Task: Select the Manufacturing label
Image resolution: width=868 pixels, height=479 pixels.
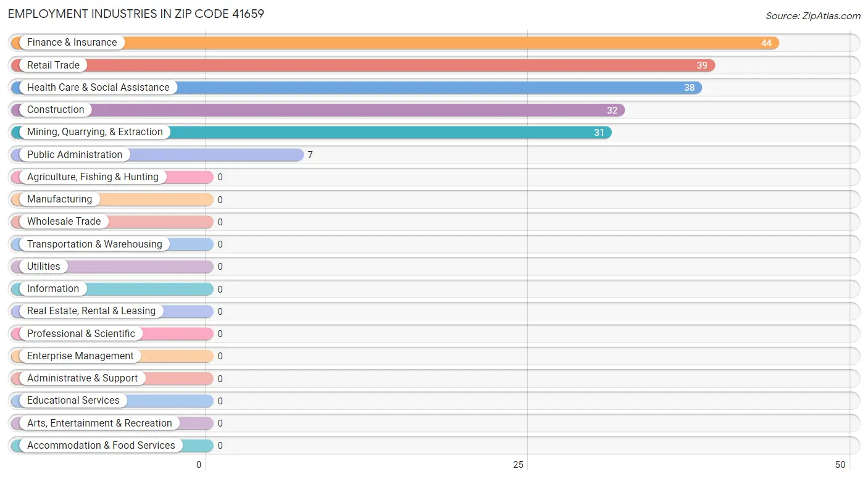Action: coord(59,199)
